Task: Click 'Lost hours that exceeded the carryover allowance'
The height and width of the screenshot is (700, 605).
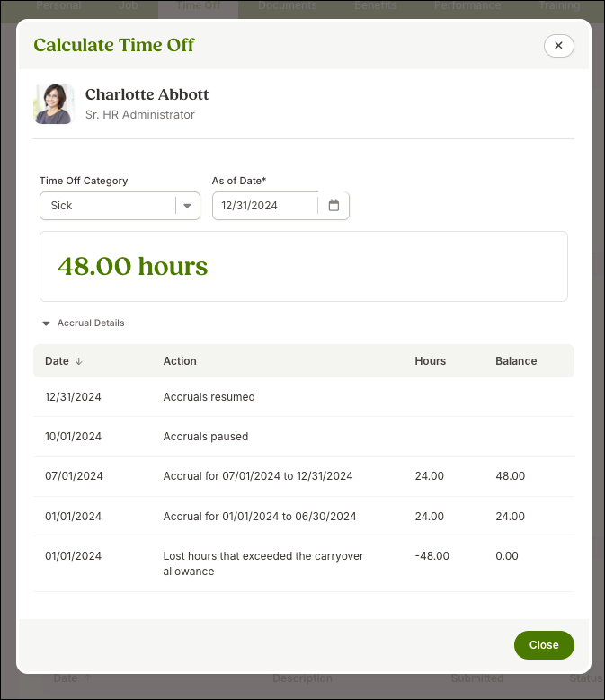Action: point(263,563)
